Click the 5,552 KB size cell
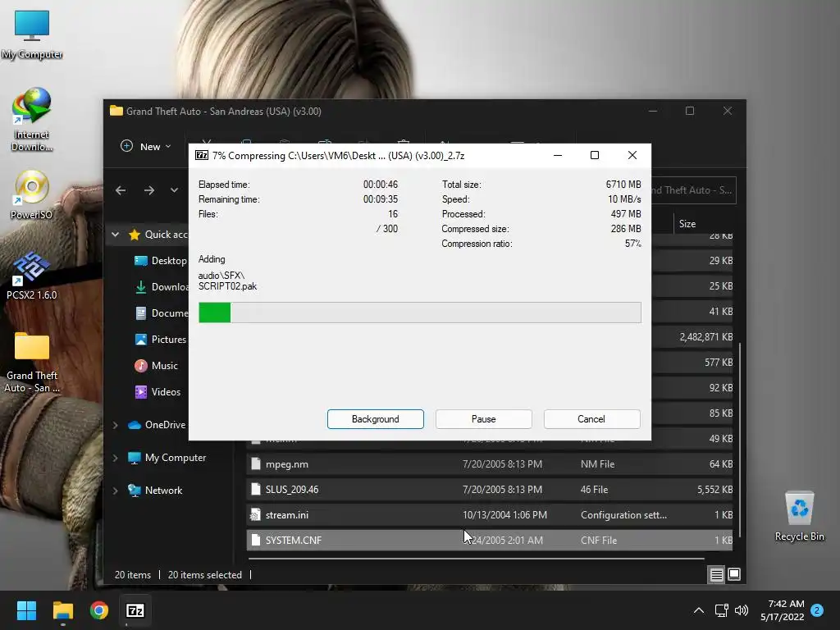Screen dimensions: 840x630 pos(714,489)
